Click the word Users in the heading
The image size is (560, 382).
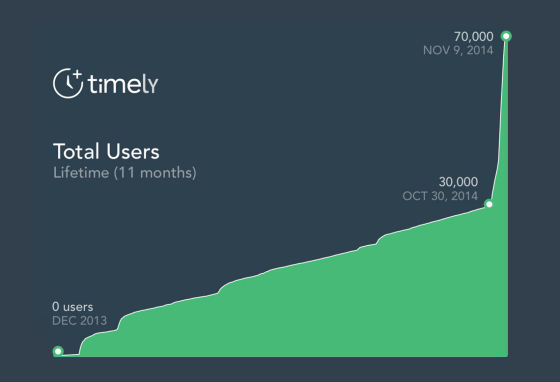pos(133,151)
